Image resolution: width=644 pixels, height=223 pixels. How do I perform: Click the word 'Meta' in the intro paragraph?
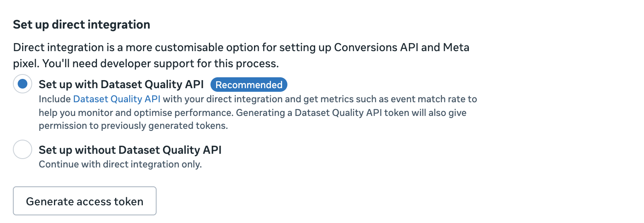coord(456,47)
